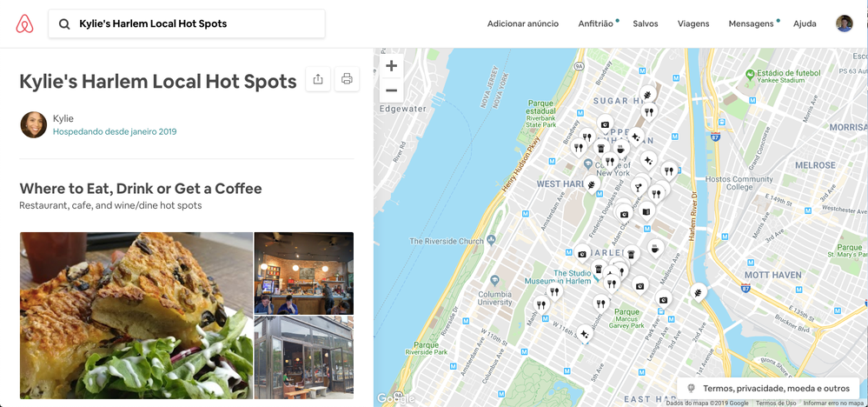This screenshot has height=407, width=868.
Task: Click the search field with guidebook title
Action: 195,24
